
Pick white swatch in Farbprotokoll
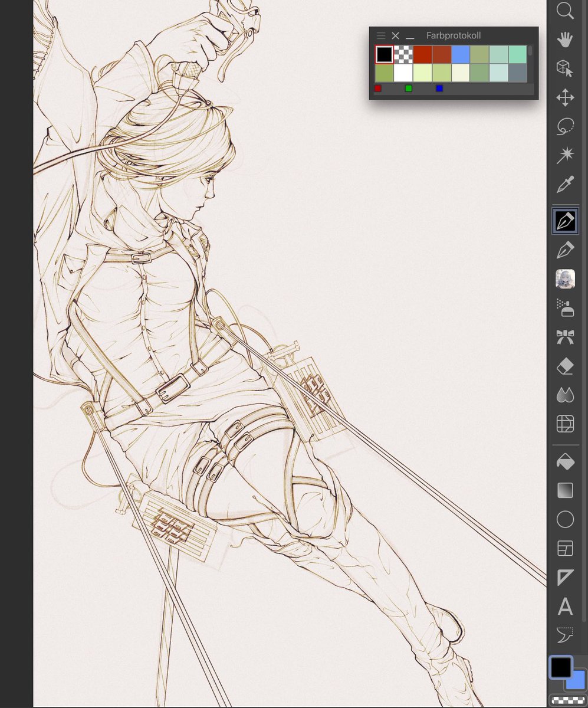[403, 73]
